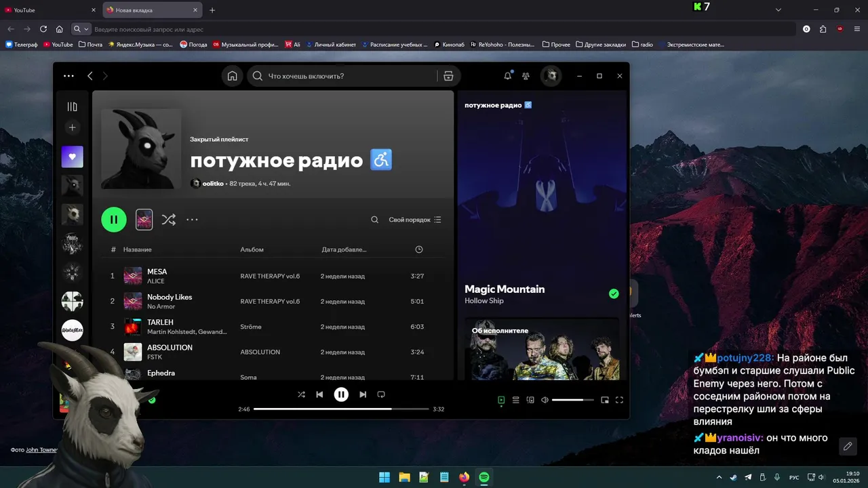Open Magic Mountain track title link
Viewport: 868px width, 488px height.
505,289
